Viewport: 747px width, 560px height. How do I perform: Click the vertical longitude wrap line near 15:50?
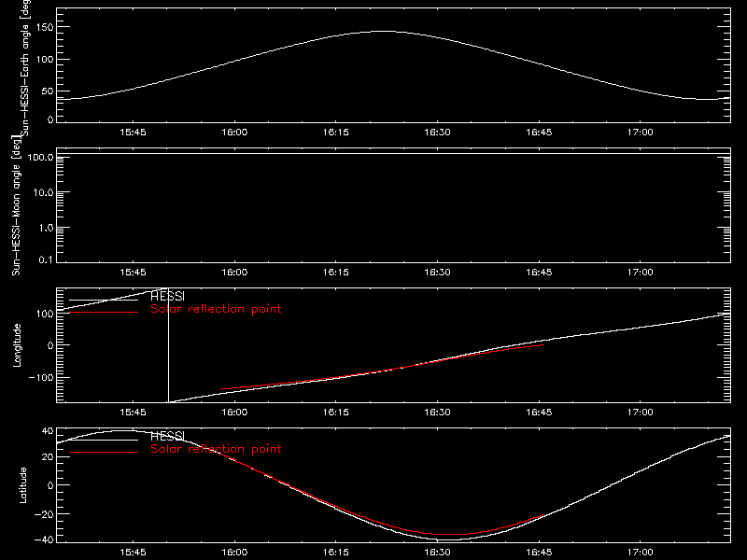[x=168, y=345]
